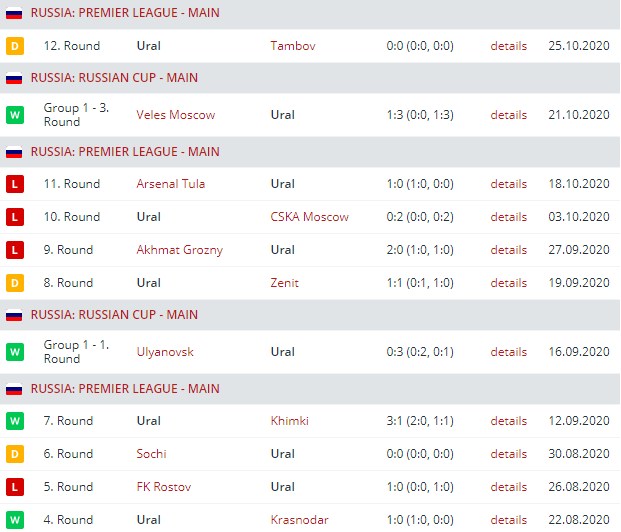Click the D result badge for Ural–Tambov
621x532 pixels.
[15, 46]
